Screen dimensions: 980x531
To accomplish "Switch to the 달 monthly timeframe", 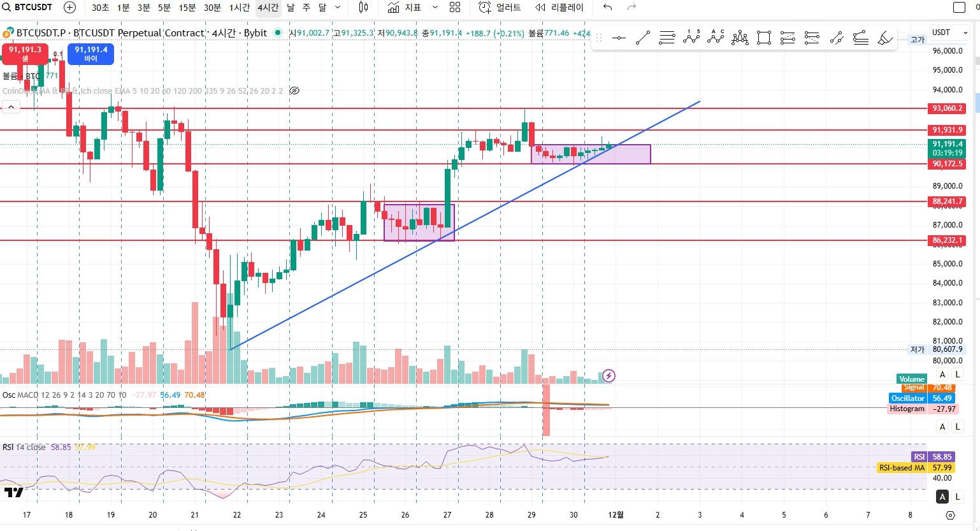I will coord(322,8).
